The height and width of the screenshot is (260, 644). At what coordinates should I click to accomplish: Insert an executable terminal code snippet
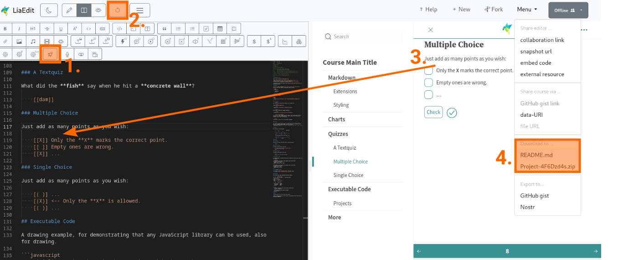134,29
